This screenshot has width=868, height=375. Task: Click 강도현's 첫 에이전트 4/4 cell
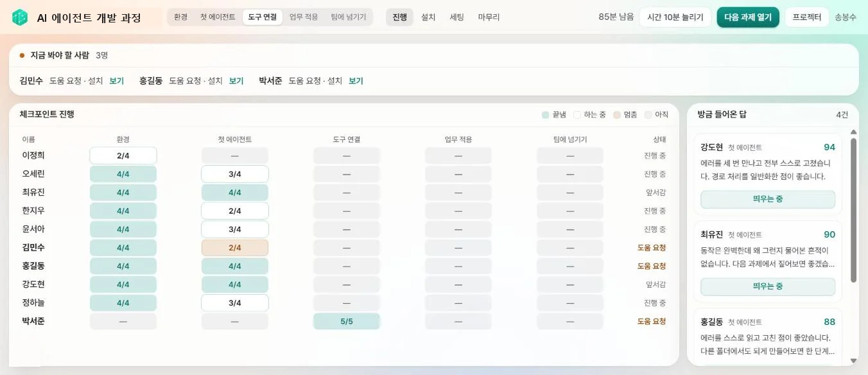coord(235,284)
